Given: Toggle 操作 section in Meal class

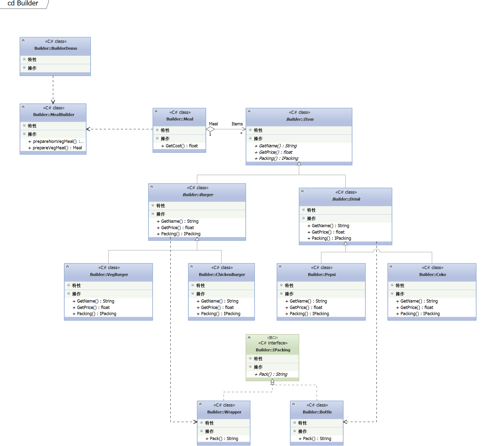Looking at the screenshot, I should 157,138.
